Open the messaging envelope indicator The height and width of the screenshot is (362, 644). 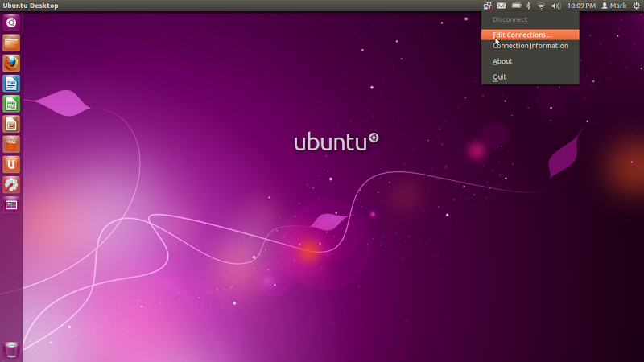501,6
